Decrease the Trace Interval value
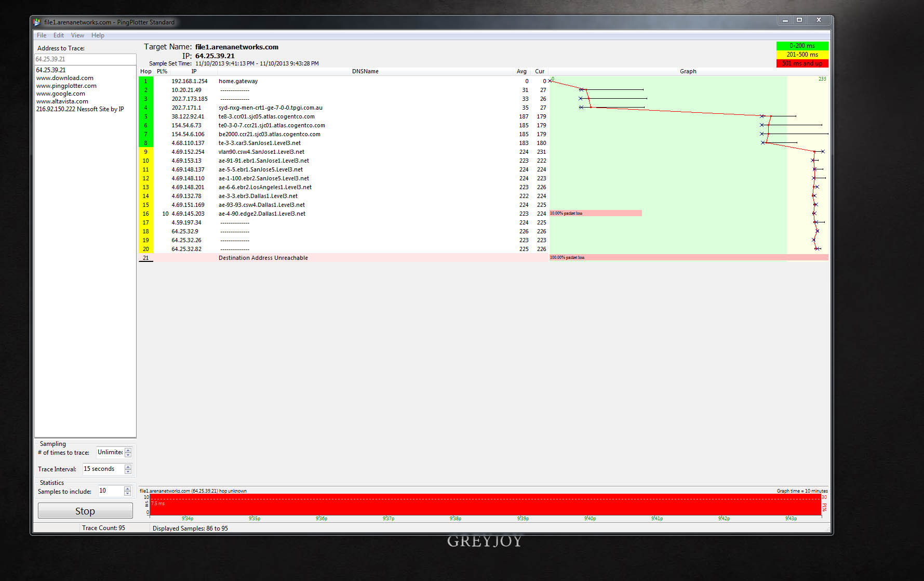 click(128, 472)
